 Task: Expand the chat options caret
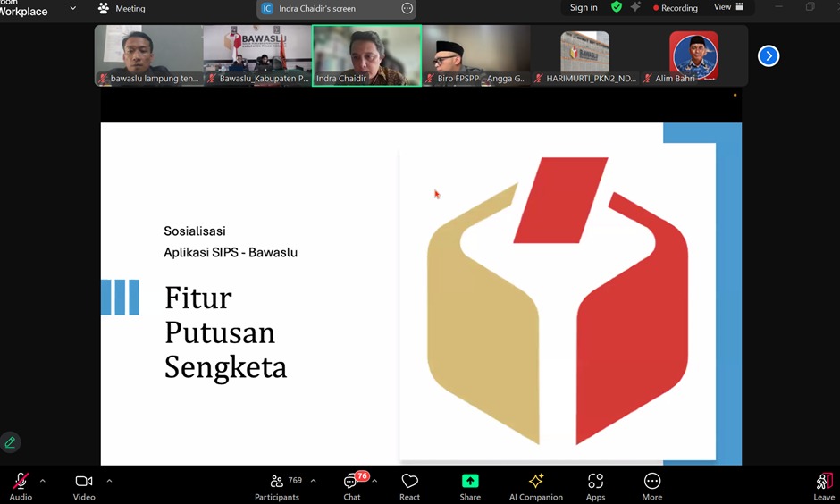pos(374,481)
